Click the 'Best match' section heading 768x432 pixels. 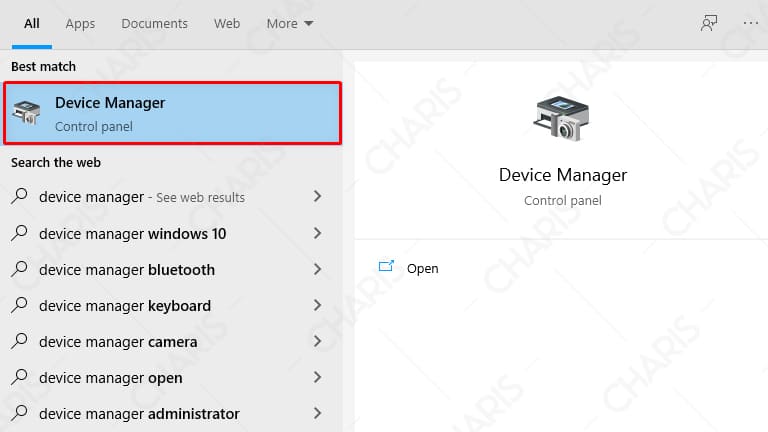click(x=44, y=67)
